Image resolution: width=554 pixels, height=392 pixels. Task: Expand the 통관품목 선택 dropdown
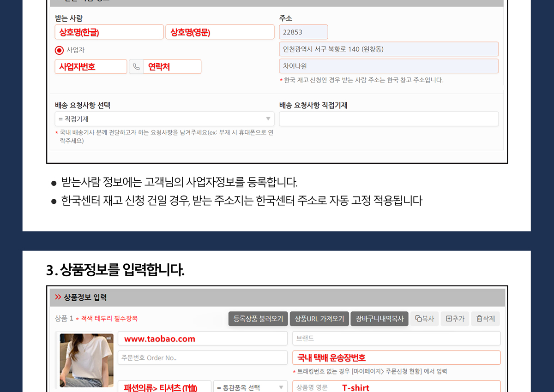pos(250,387)
